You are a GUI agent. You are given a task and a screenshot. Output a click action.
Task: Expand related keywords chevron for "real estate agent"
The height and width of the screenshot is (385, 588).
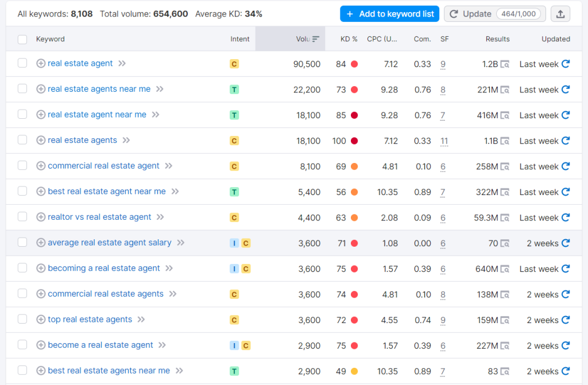122,64
